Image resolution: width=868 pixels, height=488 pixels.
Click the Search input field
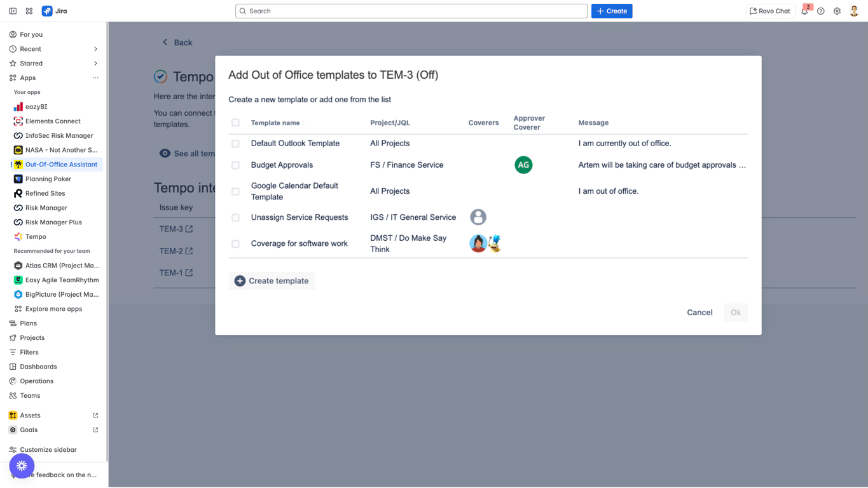(411, 11)
